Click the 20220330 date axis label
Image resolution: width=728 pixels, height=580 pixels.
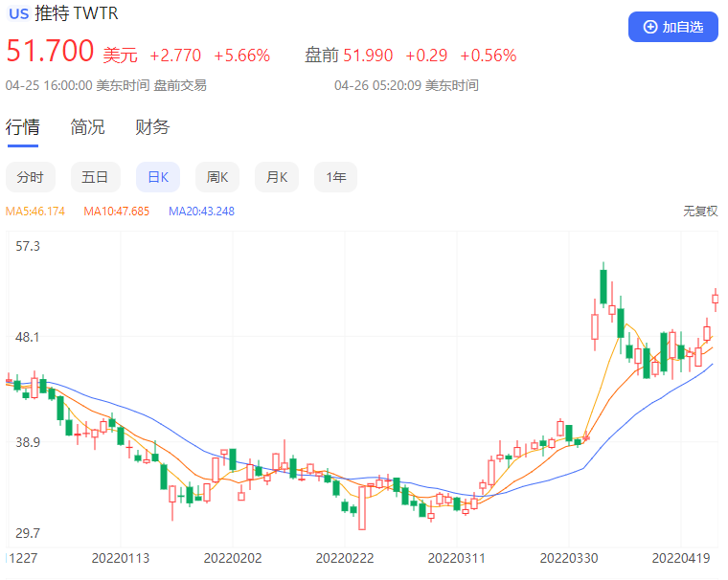[x=569, y=558]
